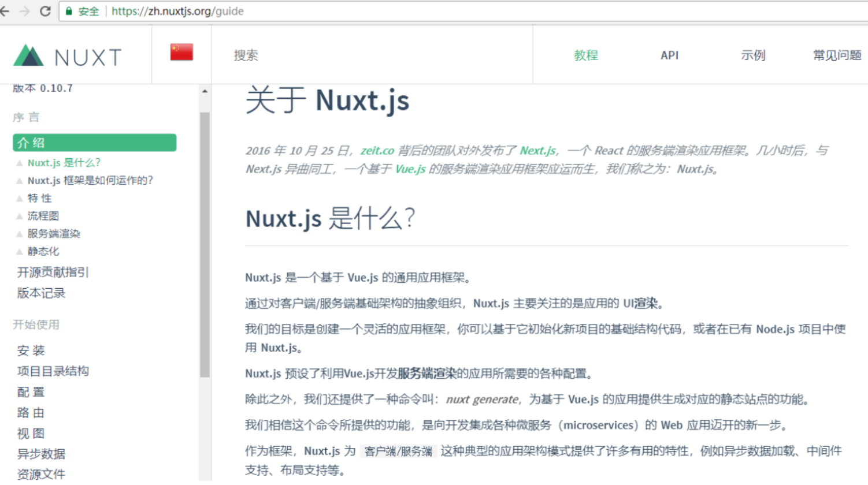Click the NUXT wordmark text
868x485 pixels.
pyautogui.click(x=88, y=58)
